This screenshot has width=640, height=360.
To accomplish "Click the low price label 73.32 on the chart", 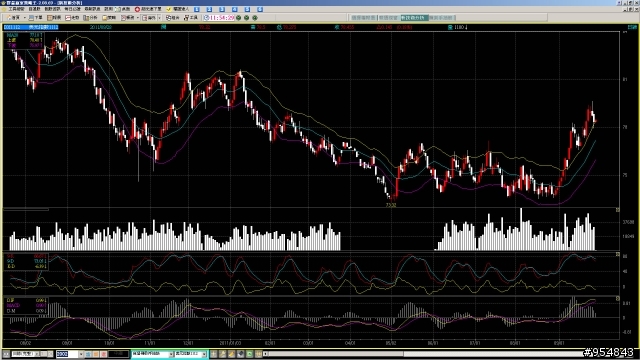I will coord(391,205).
